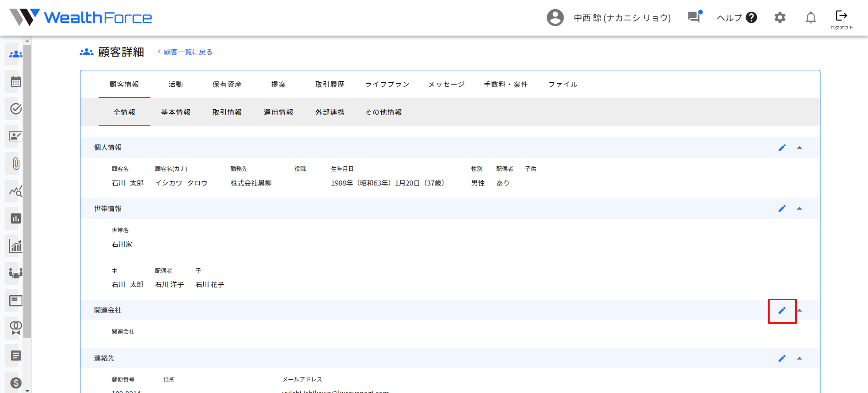The width and height of the screenshot is (868, 393).
Task: Click the WealthForce logo
Action: coord(80,18)
